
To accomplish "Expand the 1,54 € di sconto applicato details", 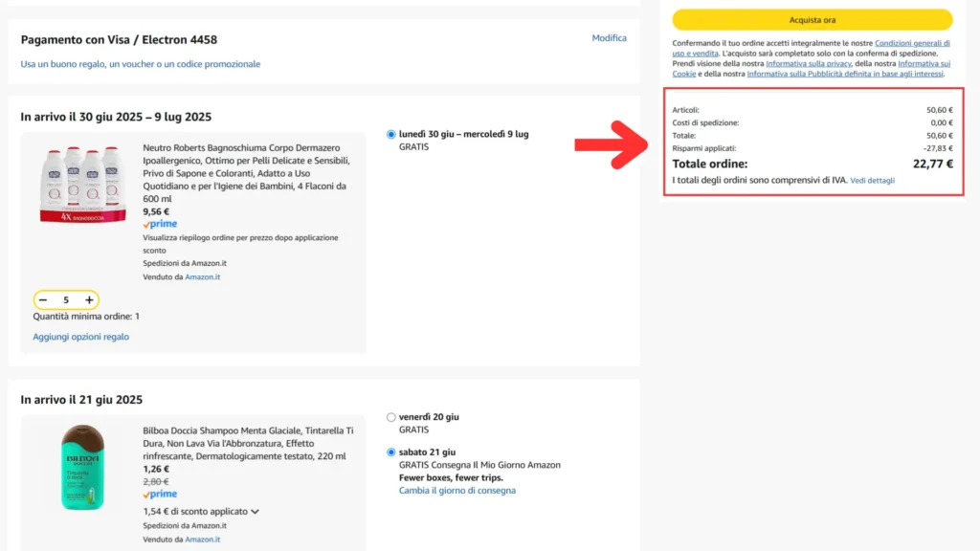I will point(201,511).
